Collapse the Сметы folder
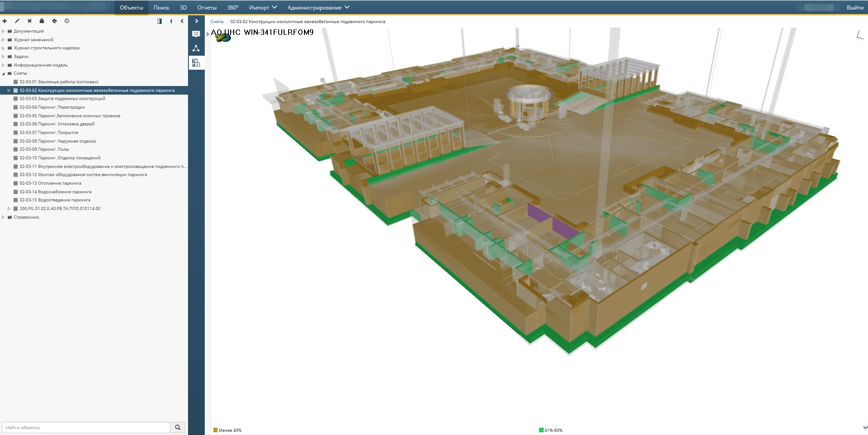 pyautogui.click(x=3, y=73)
